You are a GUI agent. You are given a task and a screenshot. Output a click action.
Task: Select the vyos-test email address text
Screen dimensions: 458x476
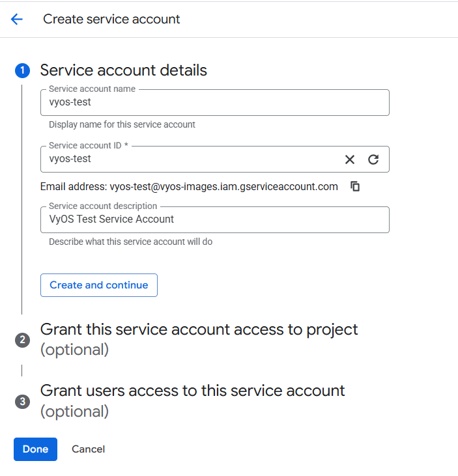pos(223,187)
